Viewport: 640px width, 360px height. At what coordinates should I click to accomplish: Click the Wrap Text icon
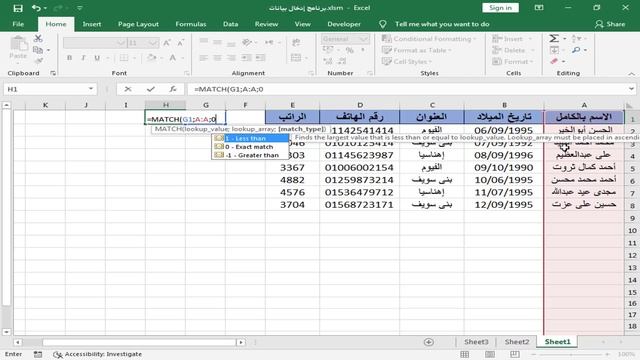[x=296, y=42]
